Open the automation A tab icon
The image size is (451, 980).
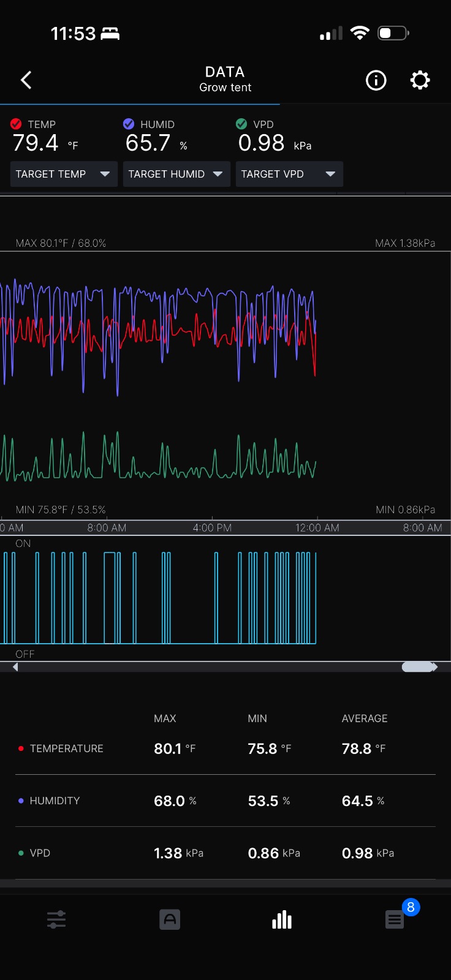(170, 919)
